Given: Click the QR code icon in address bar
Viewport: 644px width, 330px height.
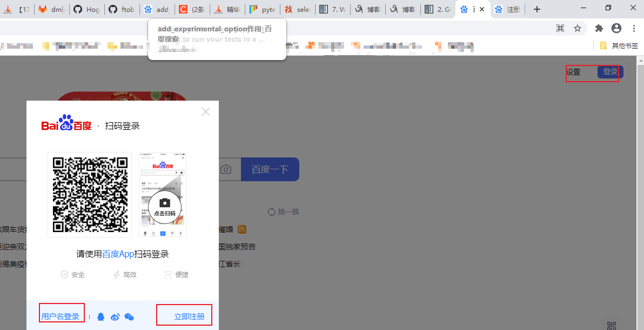Looking at the screenshot, I should pos(560,28).
